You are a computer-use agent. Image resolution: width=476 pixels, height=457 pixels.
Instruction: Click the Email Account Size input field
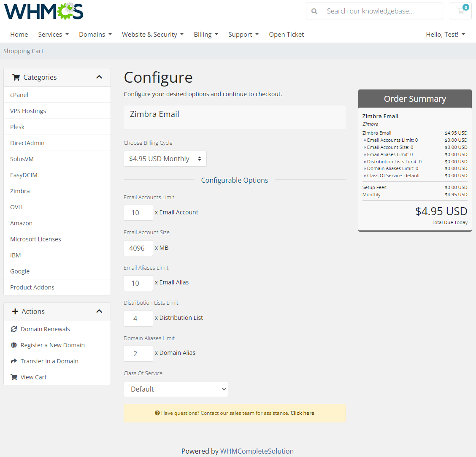pos(138,248)
